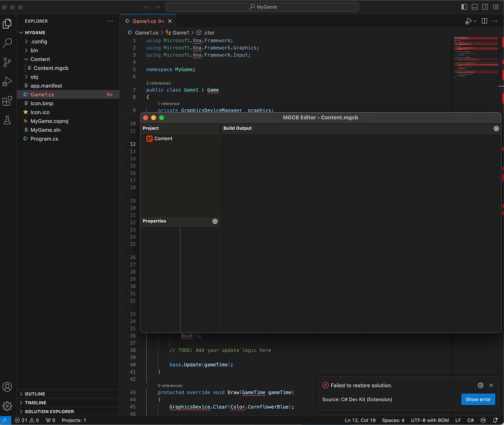Toggle the bottom panel layout icon
The image size is (504, 425).
[474, 7]
